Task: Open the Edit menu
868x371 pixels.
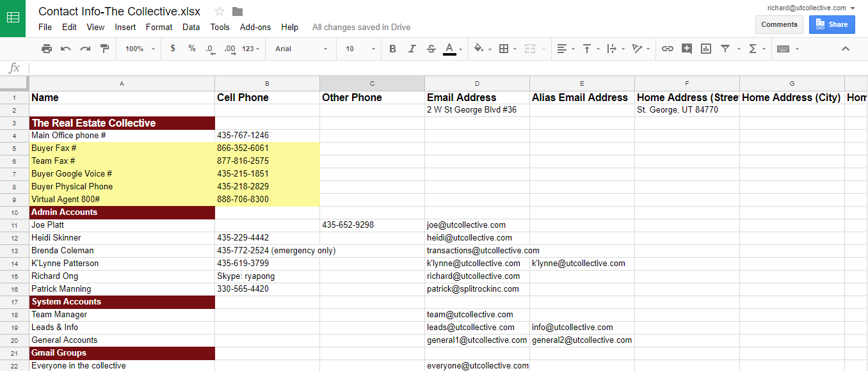Action: coord(69,27)
